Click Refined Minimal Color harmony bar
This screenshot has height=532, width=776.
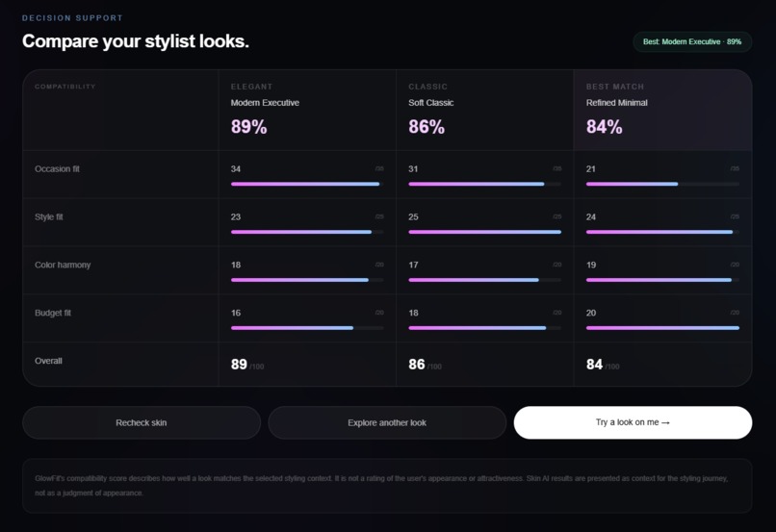point(662,280)
